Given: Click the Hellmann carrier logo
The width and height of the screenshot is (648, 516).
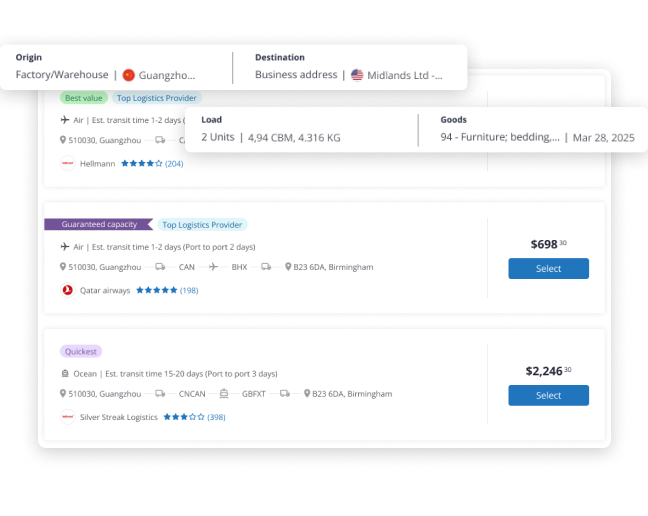Looking at the screenshot, I should [68, 163].
